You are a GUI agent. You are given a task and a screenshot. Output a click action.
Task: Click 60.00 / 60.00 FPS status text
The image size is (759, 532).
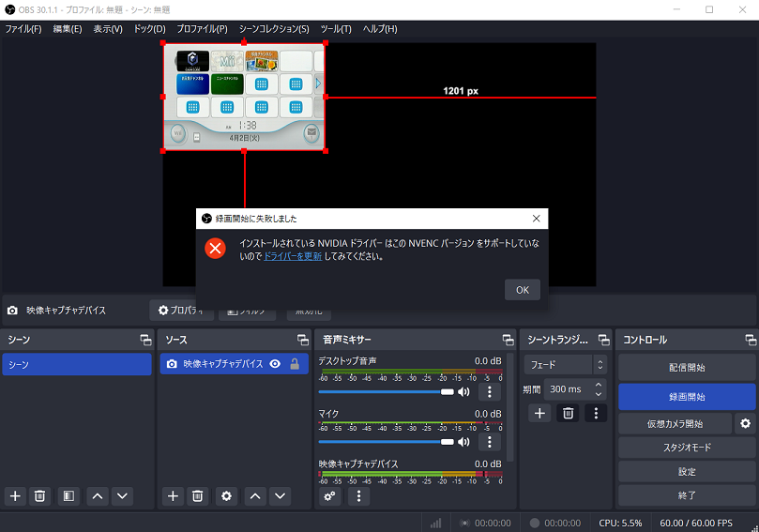coord(696,524)
